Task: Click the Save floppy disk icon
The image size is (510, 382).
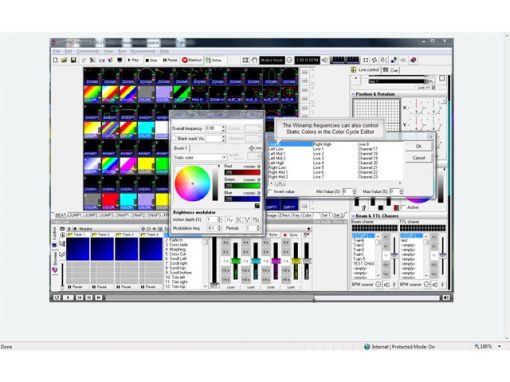Action: pyautogui.click(x=73, y=60)
